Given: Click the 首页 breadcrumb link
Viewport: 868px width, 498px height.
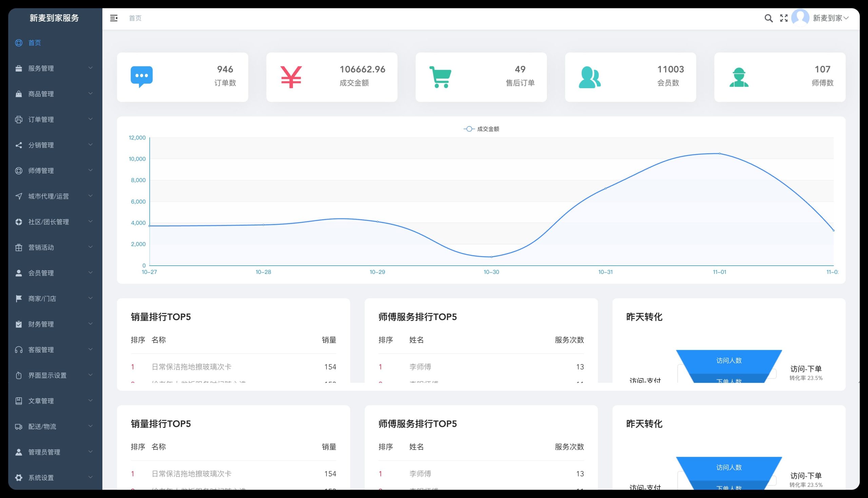Looking at the screenshot, I should tap(135, 18).
